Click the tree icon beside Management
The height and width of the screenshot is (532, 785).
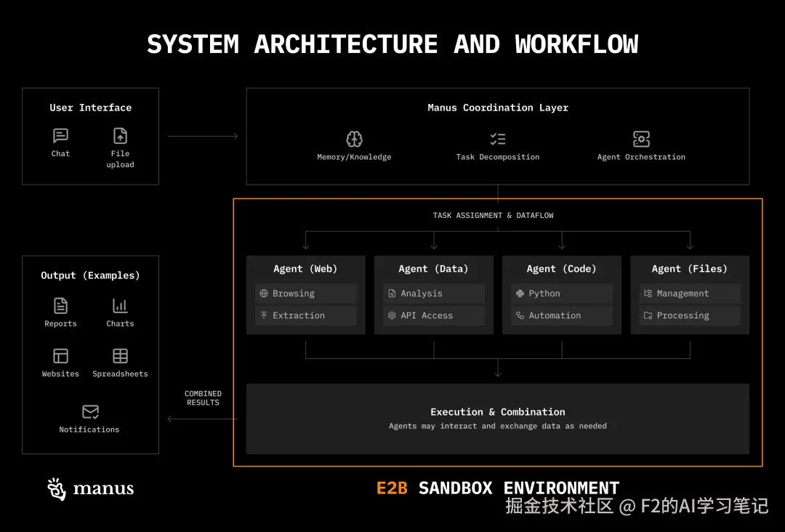648,294
